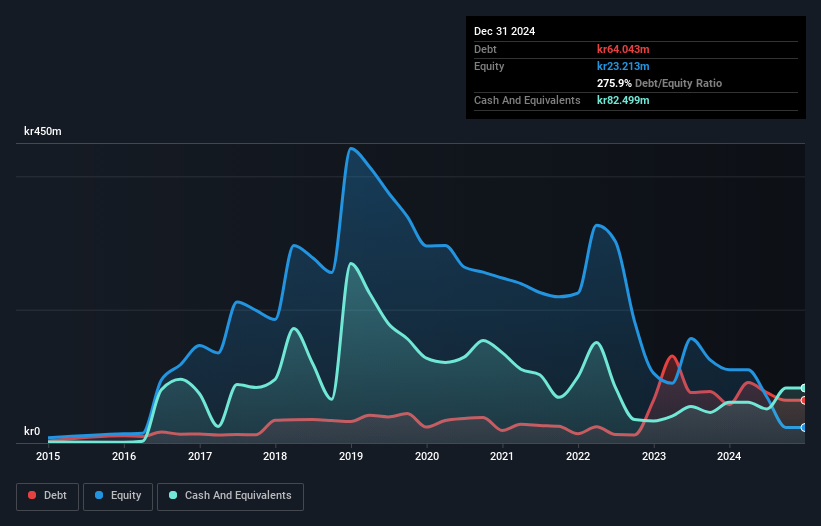Click the Dec 31 2024 tooltip date
The width and height of the screenshot is (821, 526).
504,31
